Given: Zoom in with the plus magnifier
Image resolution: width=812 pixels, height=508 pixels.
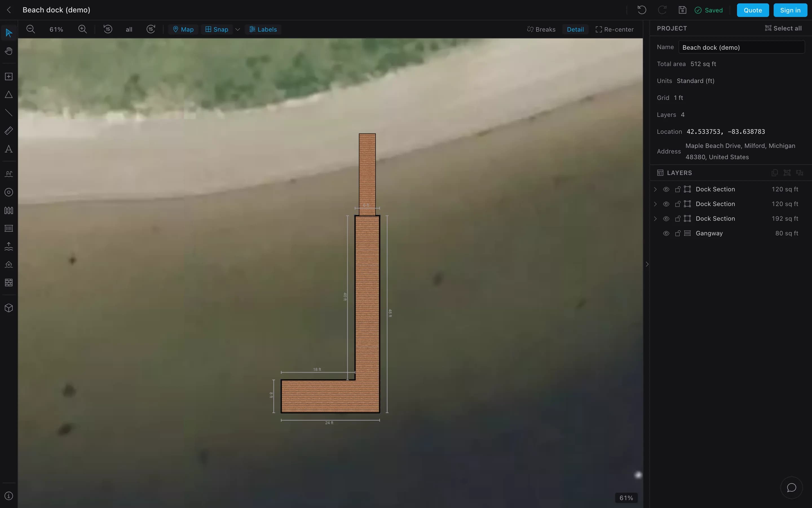Looking at the screenshot, I should [x=83, y=29].
